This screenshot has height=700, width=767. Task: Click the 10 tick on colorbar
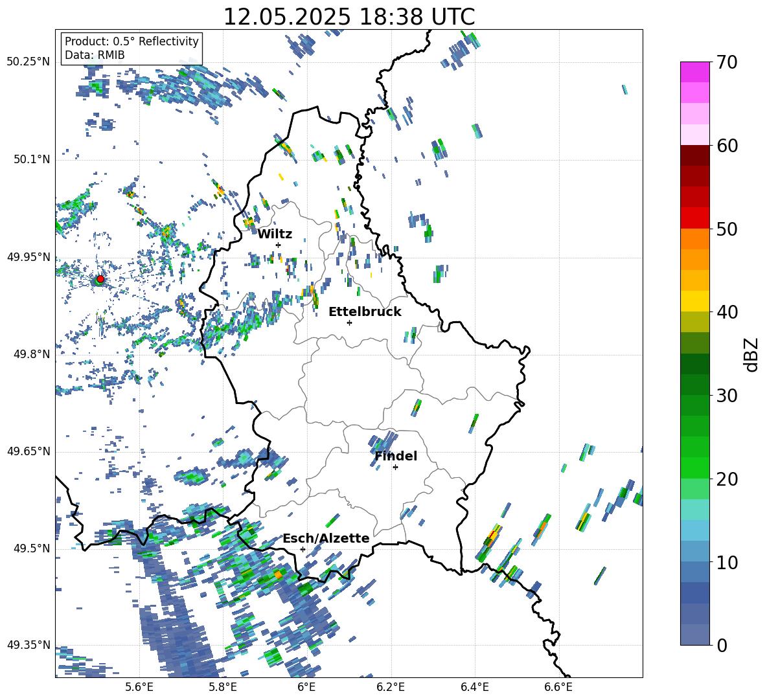pos(727,562)
